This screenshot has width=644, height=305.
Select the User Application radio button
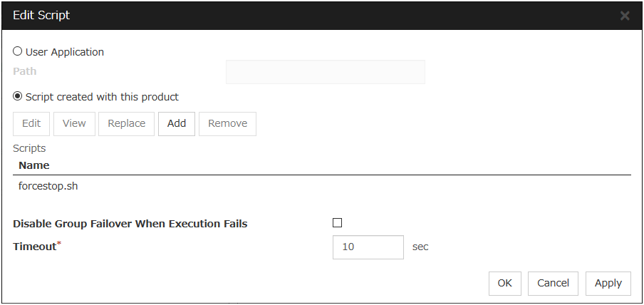coord(18,52)
